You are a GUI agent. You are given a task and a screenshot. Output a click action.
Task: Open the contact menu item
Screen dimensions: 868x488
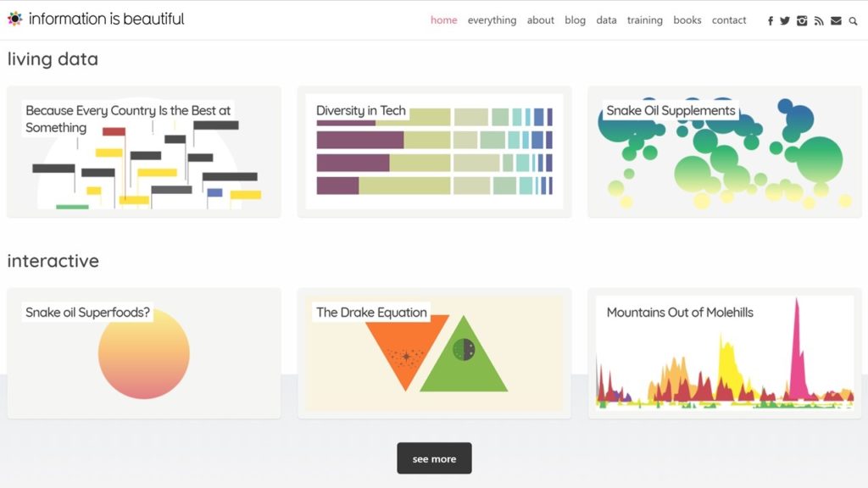[x=728, y=20]
